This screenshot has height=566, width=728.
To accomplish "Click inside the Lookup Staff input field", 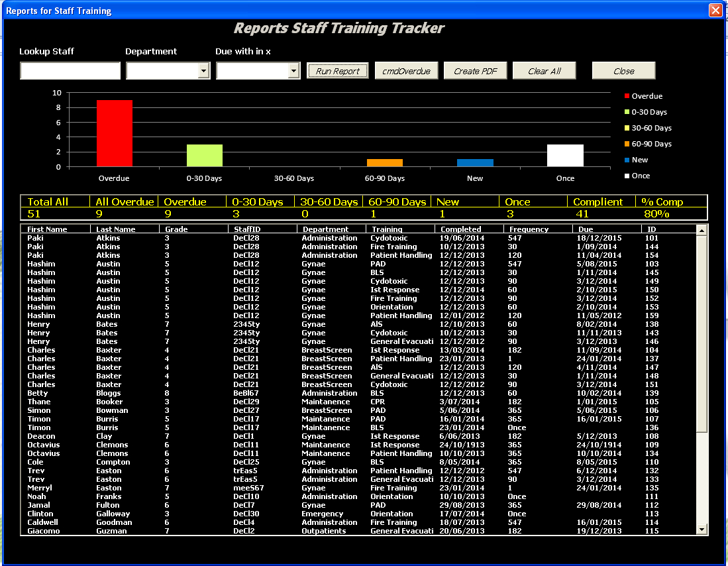I will 70,70.
